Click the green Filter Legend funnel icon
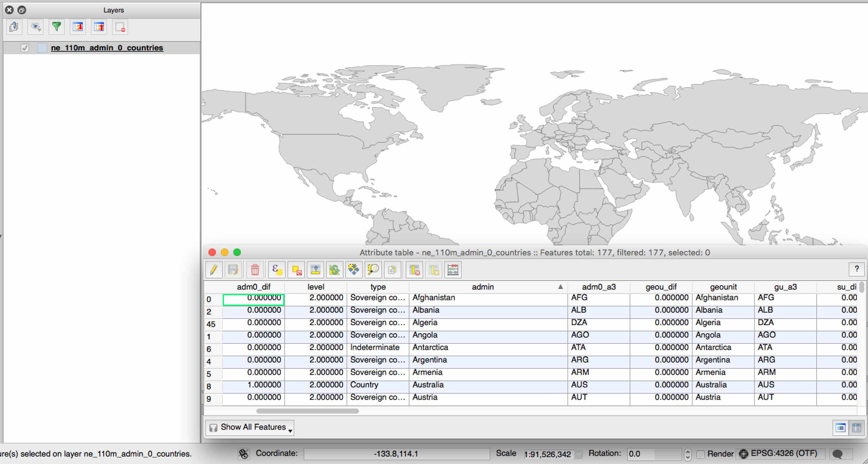This screenshot has width=868, height=464. click(57, 27)
